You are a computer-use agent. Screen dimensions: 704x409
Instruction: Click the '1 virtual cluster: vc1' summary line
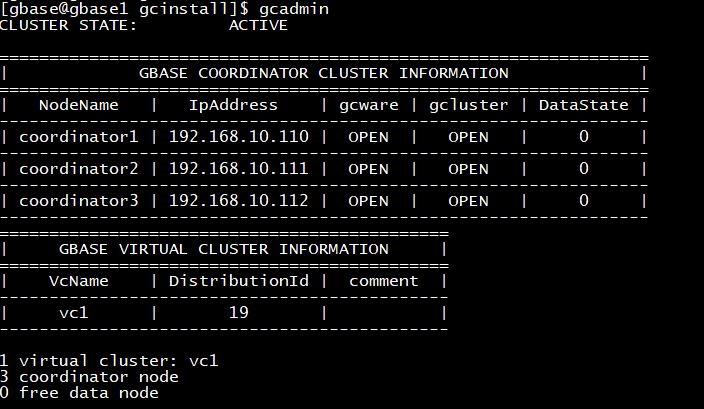109,361
